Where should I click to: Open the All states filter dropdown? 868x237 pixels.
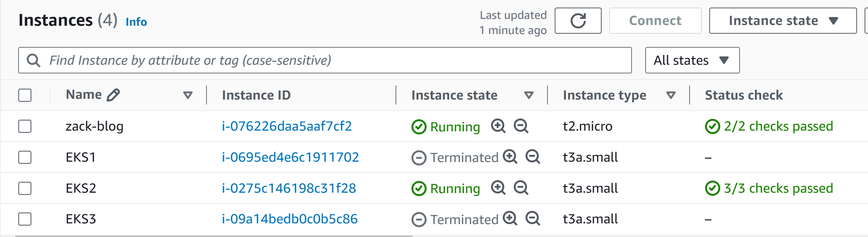(692, 60)
